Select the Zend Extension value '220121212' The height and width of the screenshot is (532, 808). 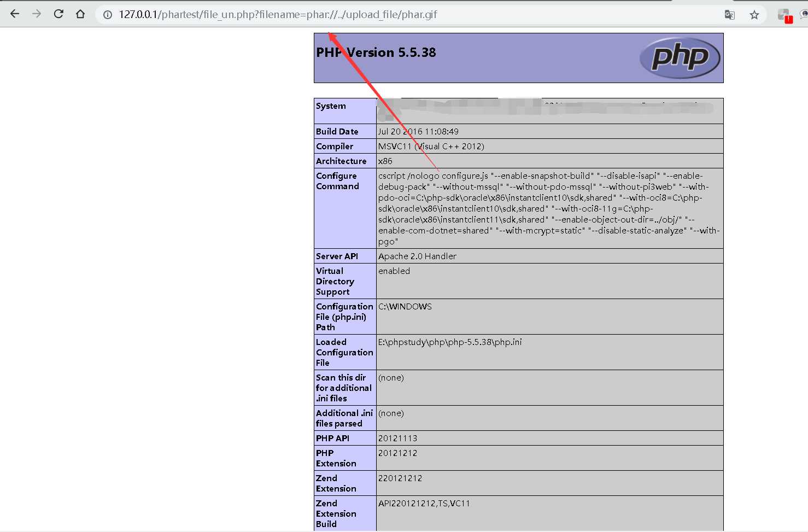point(400,478)
